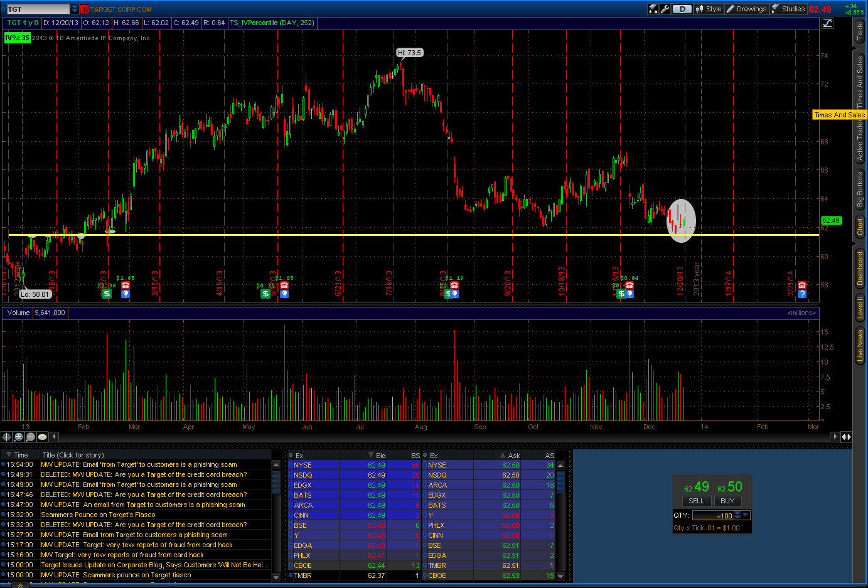Open the quantity dropdown arrow
The image size is (868, 588).
coord(746,515)
